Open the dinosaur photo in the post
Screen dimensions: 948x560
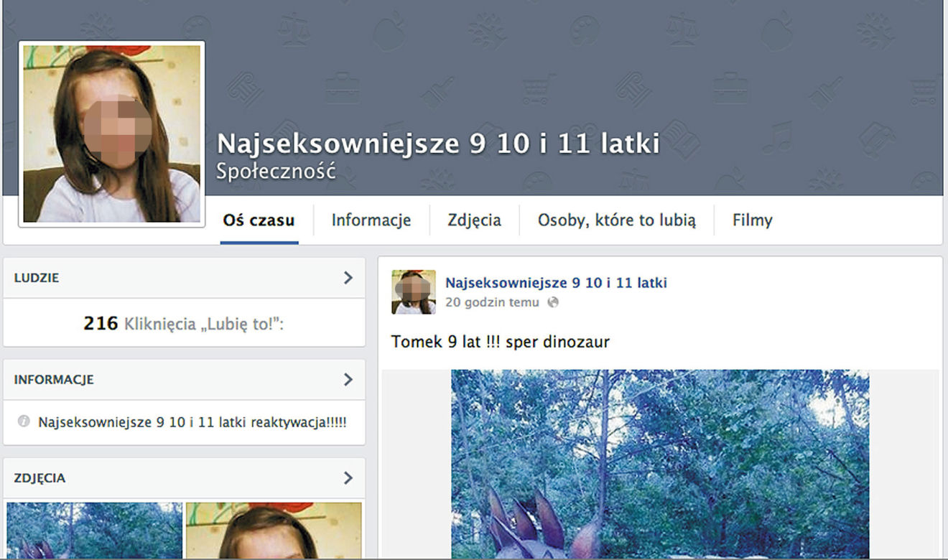(x=660, y=464)
